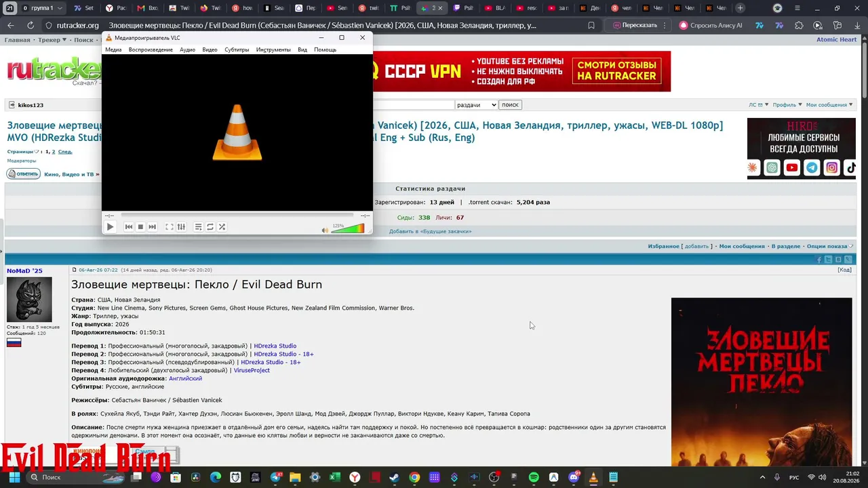
Task: Open Google Chrome from the taskbar
Action: click(414, 477)
